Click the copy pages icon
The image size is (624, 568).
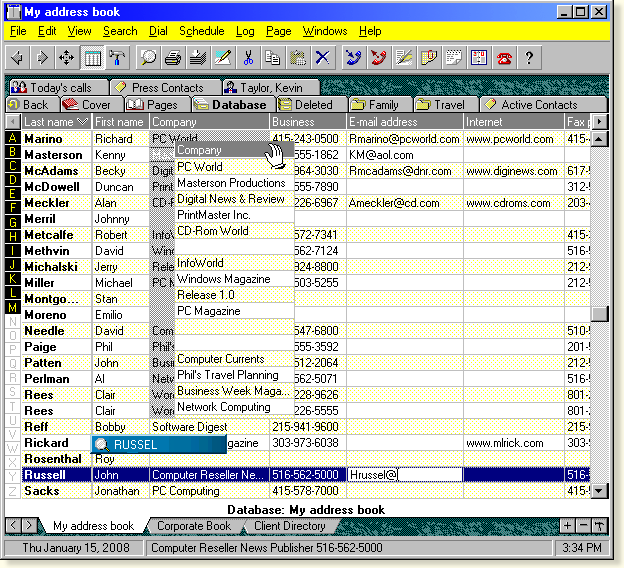(273, 58)
